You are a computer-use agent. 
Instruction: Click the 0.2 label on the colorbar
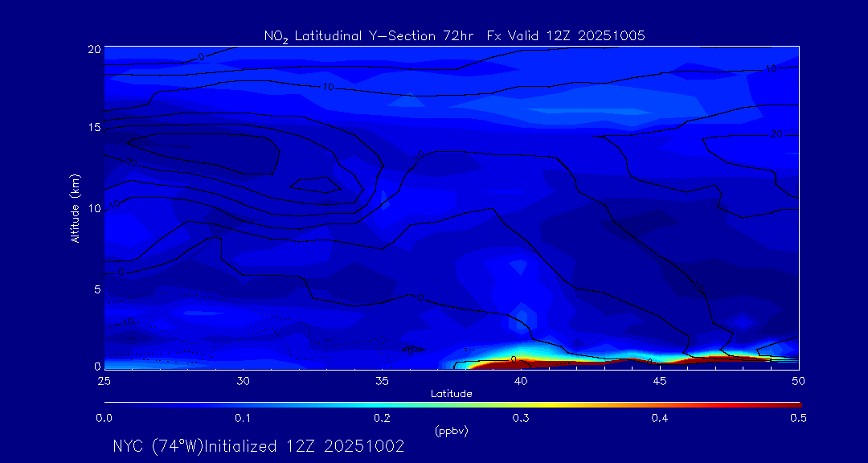click(x=382, y=418)
